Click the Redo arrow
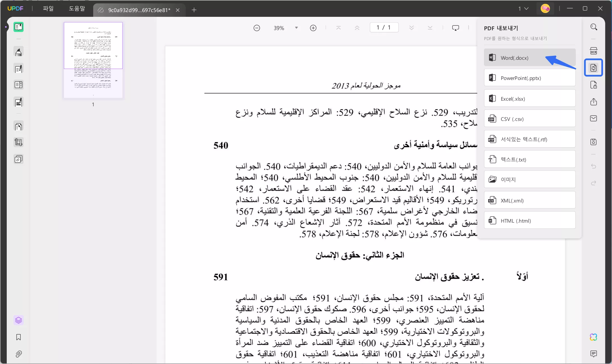The image size is (612, 364). coord(593,183)
